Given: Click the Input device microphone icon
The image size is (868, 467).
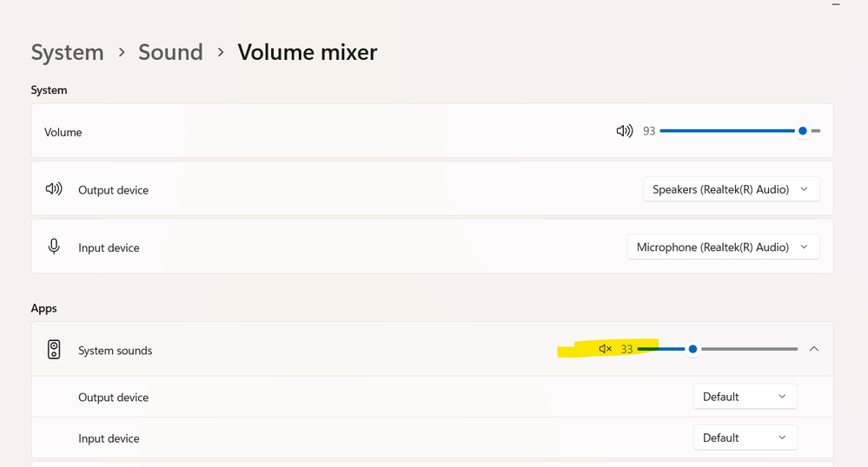Looking at the screenshot, I should pos(54,247).
